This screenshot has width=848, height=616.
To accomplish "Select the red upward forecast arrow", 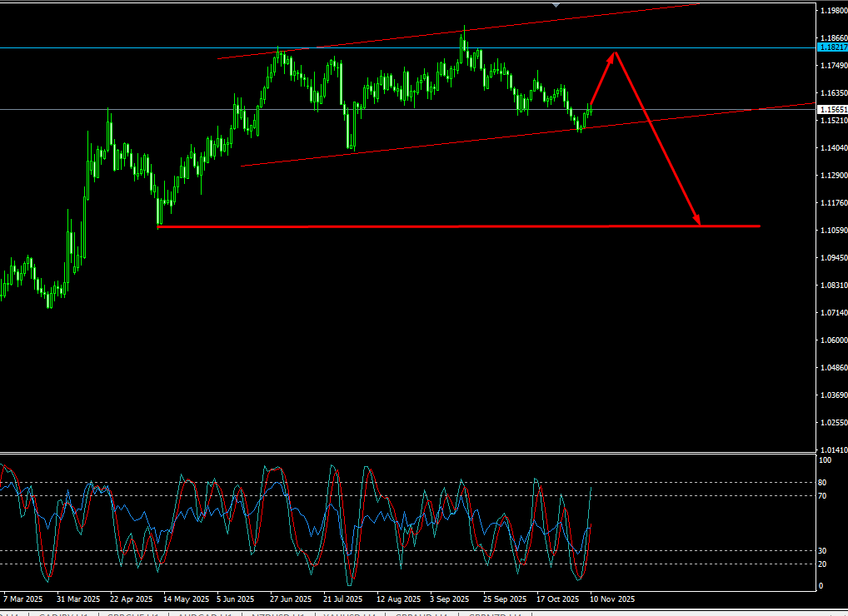I will (x=603, y=77).
